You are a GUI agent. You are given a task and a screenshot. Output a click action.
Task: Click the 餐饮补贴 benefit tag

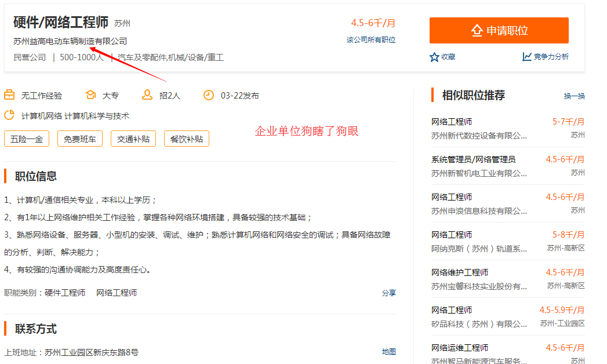(187, 139)
